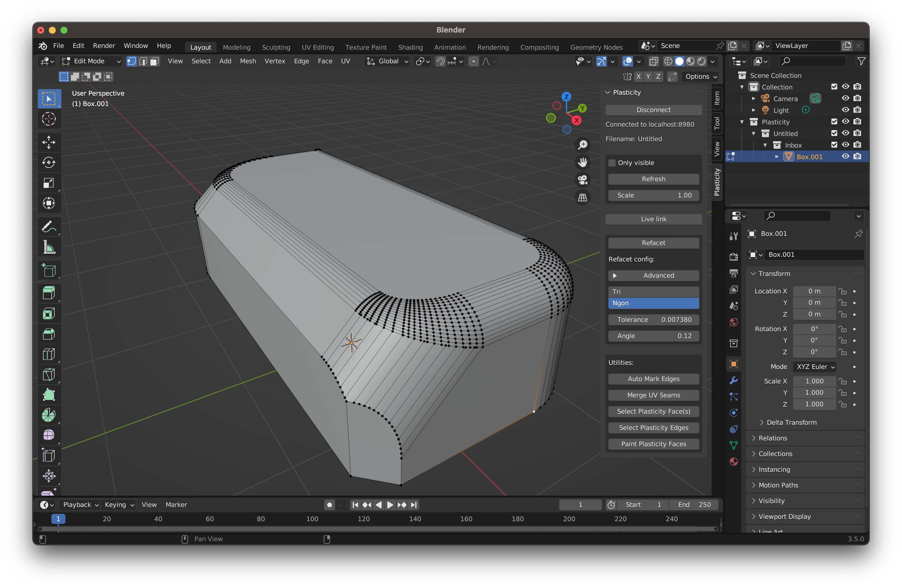Select the Inset Faces tool
The height and width of the screenshot is (588, 902).
tap(49, 313)
